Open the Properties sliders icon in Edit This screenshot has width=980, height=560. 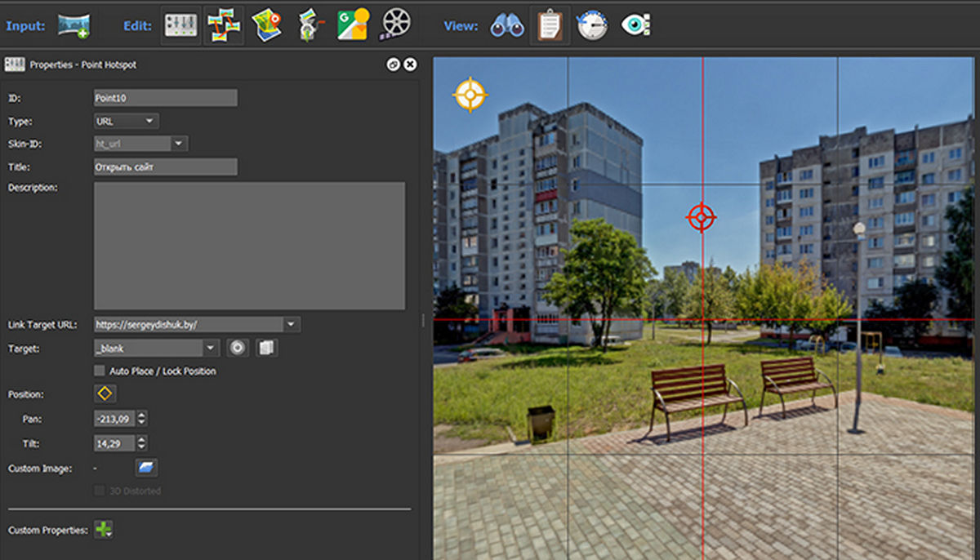pyautogui.click(x=181, y=25)
